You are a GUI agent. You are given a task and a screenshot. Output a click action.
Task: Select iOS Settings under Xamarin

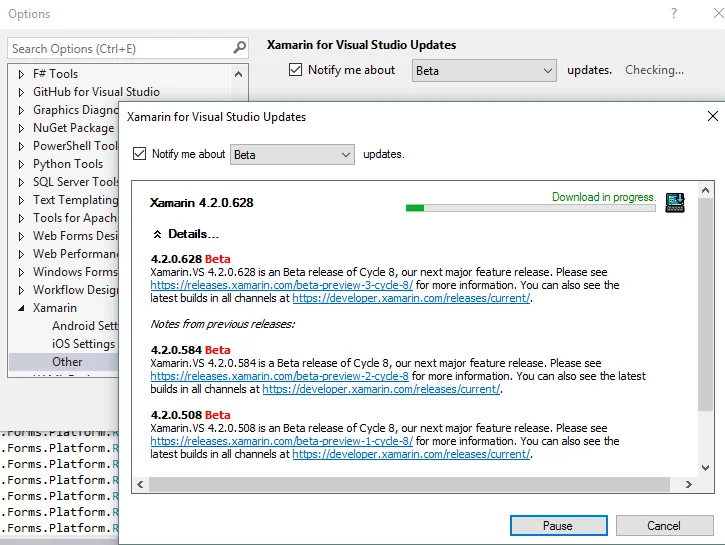(83, 344)
